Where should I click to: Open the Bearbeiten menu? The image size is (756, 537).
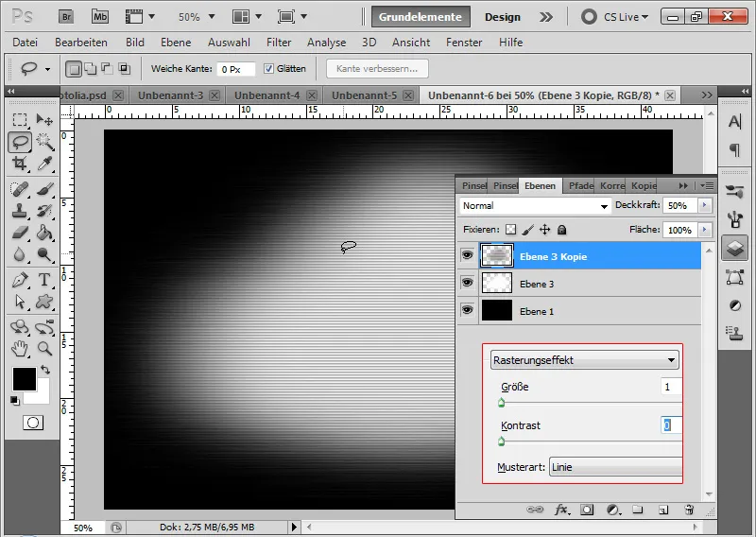pyautogui.click(x=81, y=43)
